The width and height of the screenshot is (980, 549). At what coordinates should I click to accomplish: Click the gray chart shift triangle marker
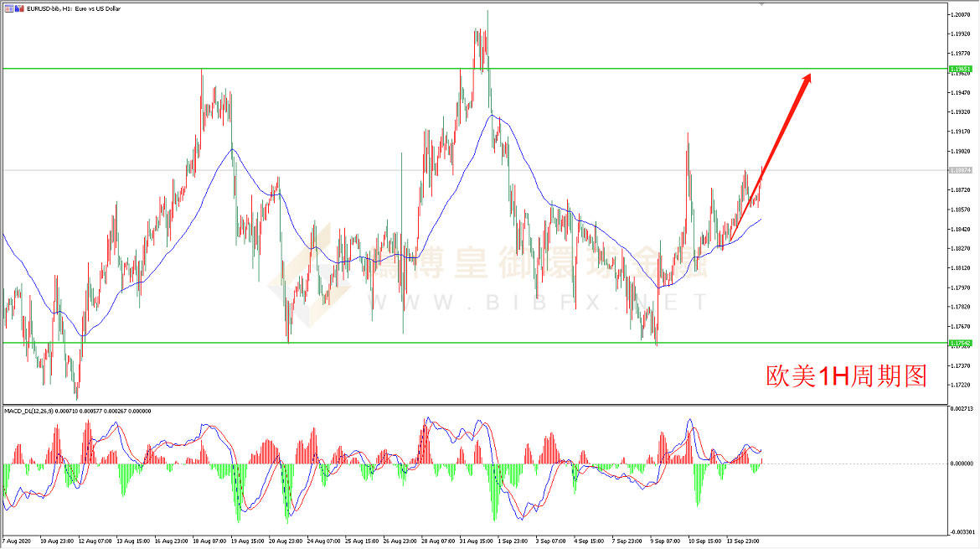click(x=761, y=4)
